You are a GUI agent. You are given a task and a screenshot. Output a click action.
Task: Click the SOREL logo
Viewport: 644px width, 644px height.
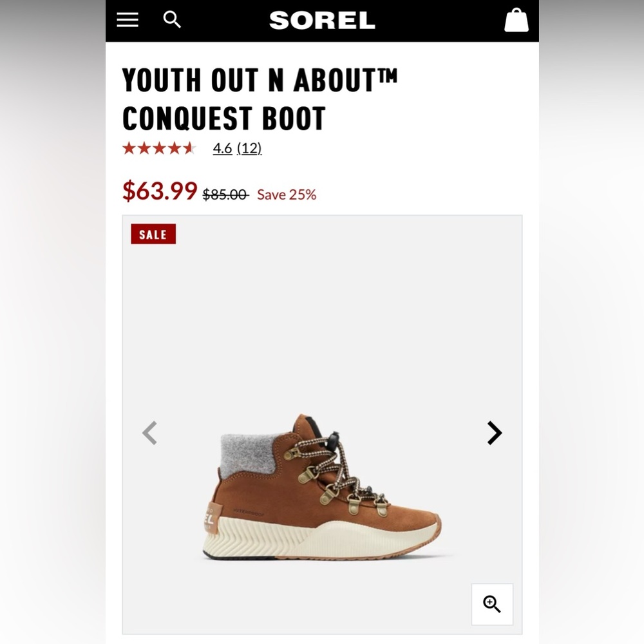click(322, 20)
